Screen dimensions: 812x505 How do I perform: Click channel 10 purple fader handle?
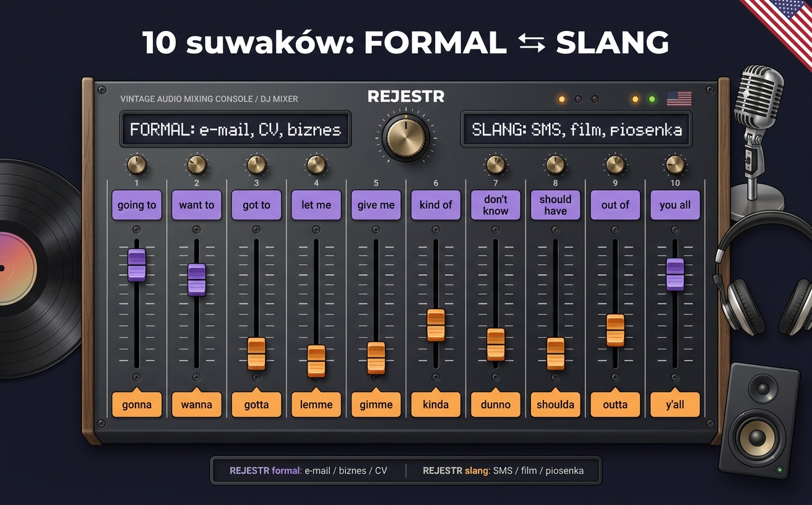[675, 274]
